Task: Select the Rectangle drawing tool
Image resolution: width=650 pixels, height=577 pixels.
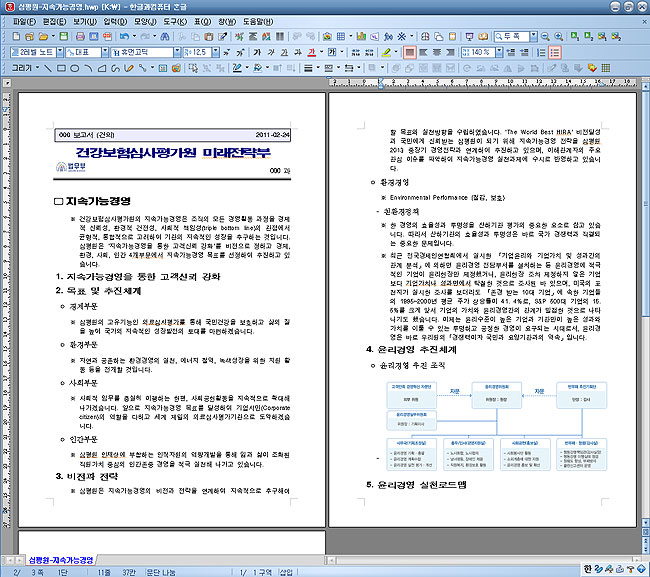Action: pos(61,68)
